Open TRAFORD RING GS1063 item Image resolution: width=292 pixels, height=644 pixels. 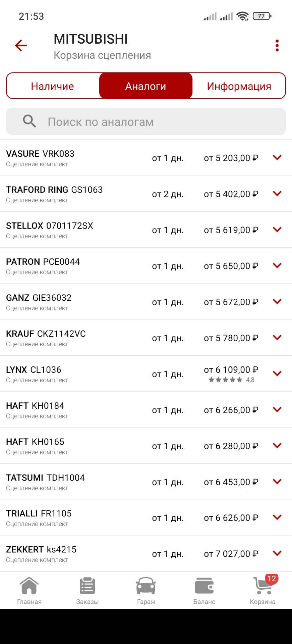54,194
